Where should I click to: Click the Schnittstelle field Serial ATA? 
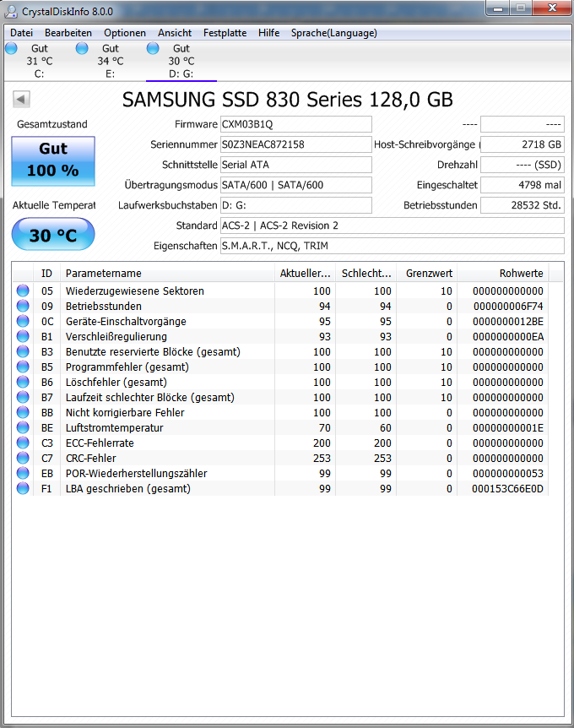296,165
